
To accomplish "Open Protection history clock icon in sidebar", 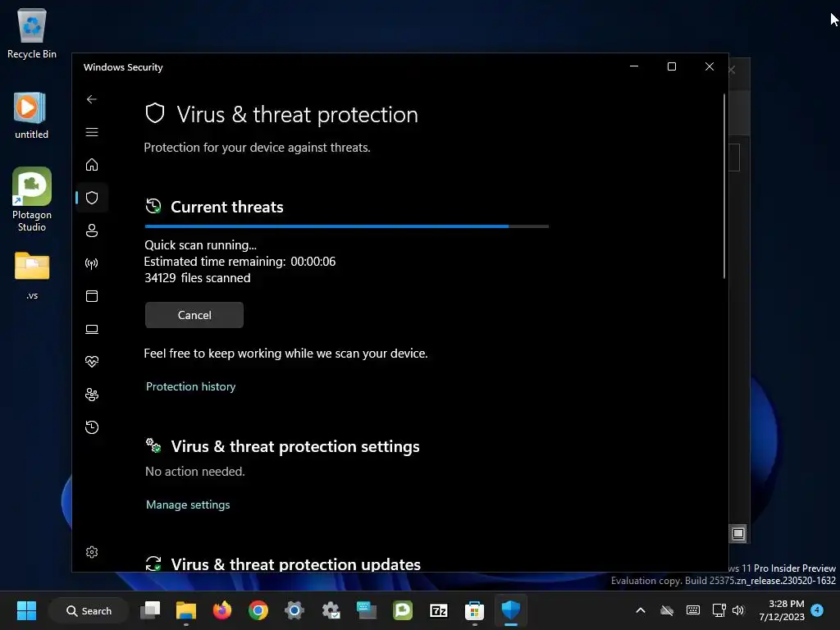I will coord(92,427).
